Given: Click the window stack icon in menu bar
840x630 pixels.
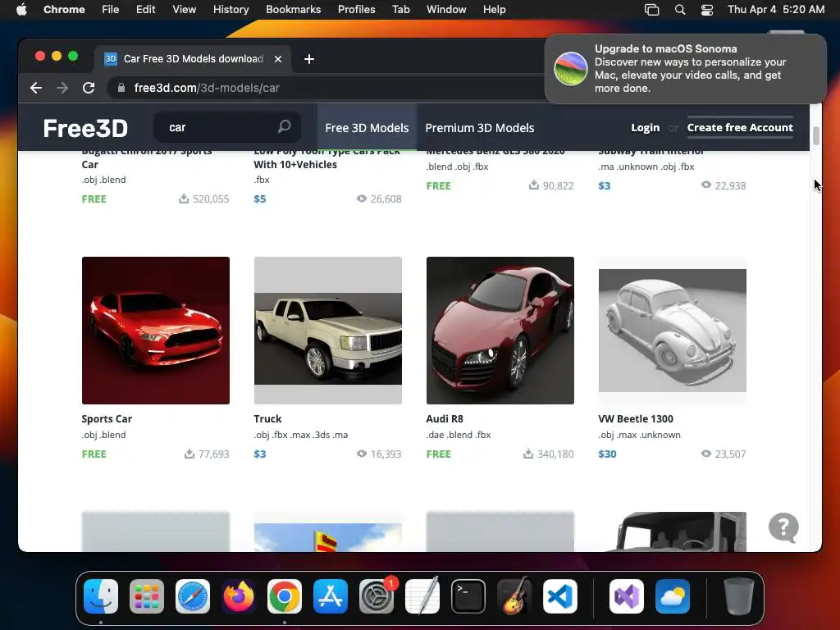Looking at the screenshot, I should coord(651,9).
